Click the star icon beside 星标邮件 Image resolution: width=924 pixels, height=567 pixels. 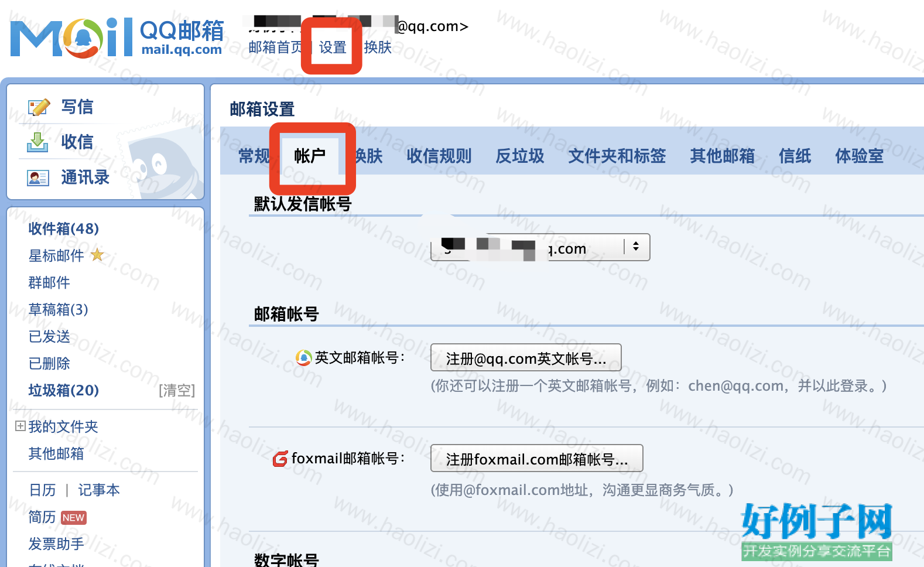pos(97,255)
